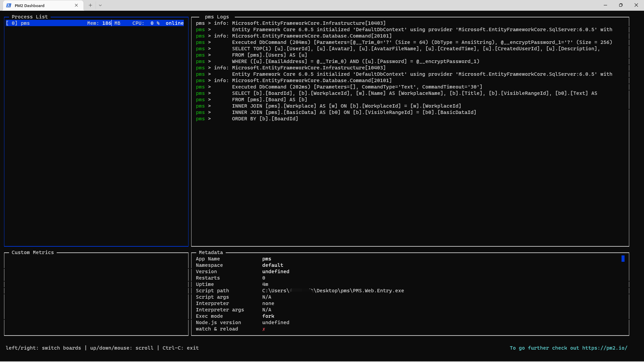Minimize the terminal window

[605, 5]
